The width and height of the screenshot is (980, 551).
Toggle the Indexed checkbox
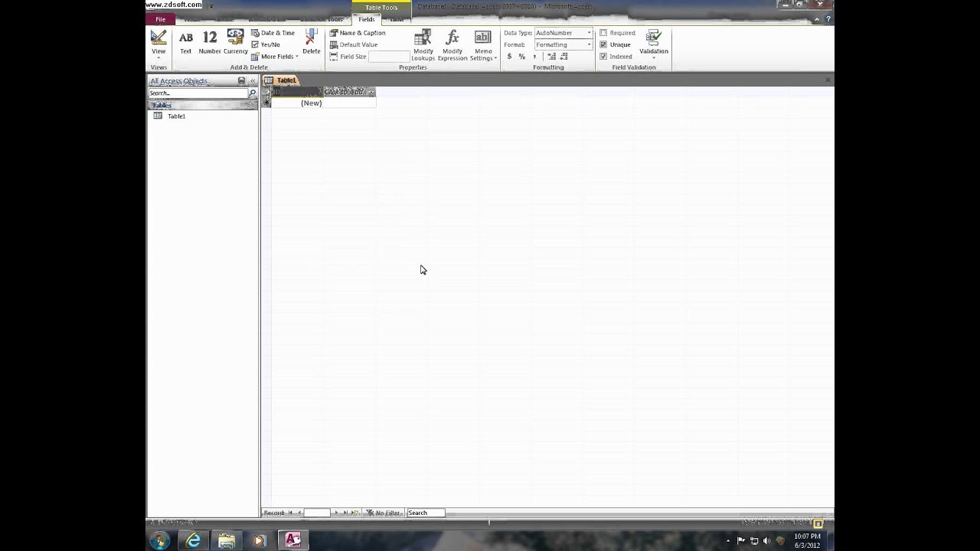point(603,57)
